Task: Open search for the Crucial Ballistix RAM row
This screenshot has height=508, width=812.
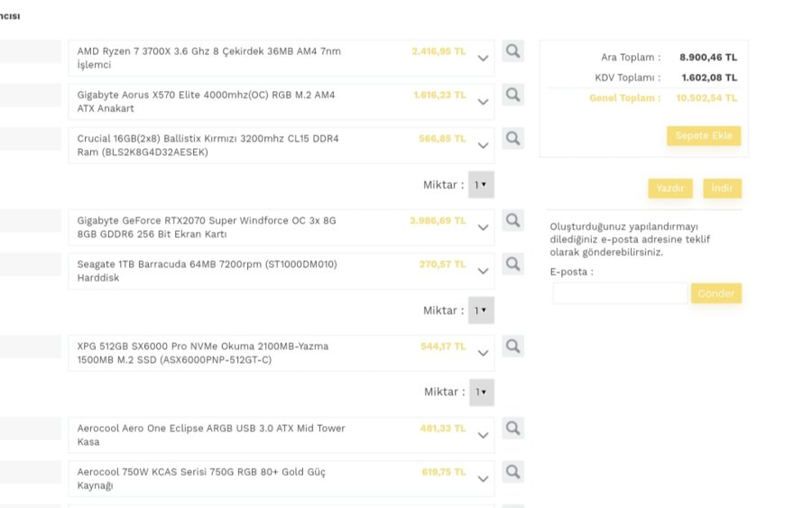Action: click(x=512, y=138)
